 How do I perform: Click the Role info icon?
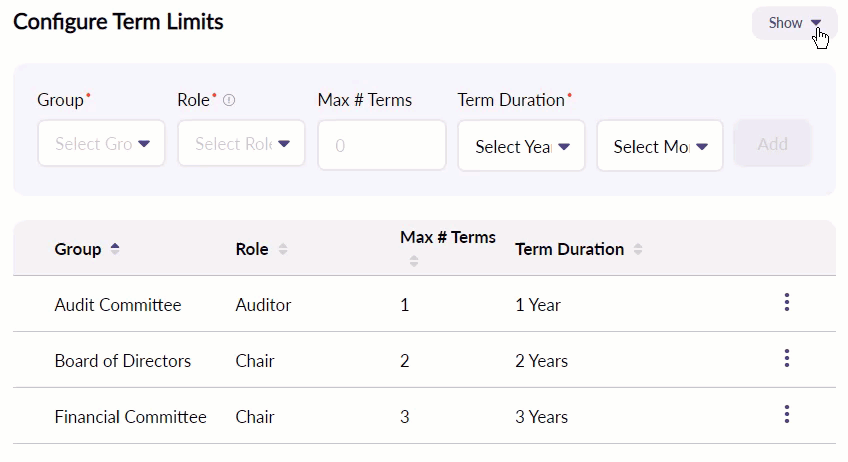(229, 100)
